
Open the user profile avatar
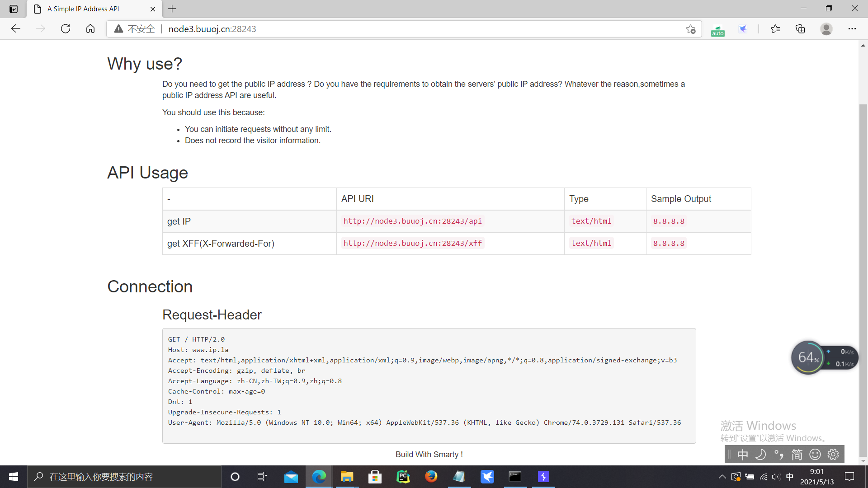[x=826, y=29]
